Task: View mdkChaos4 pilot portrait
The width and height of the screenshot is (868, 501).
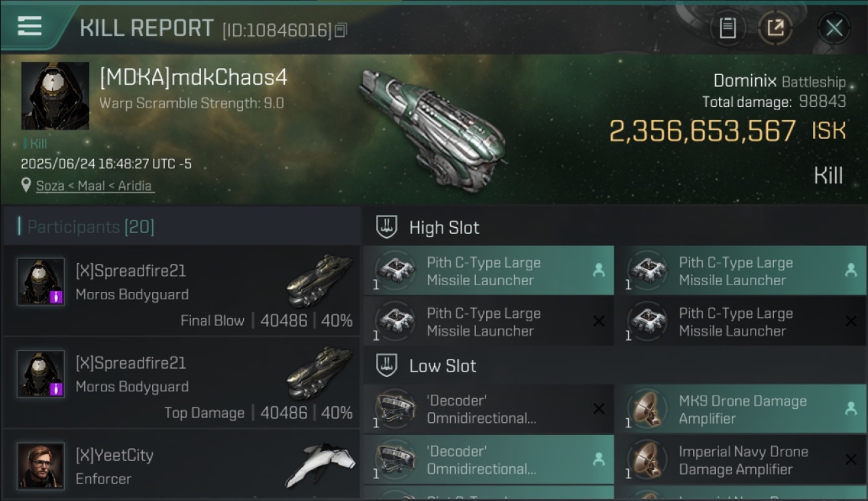Action: pyautogui.click(x=55, y=96)
